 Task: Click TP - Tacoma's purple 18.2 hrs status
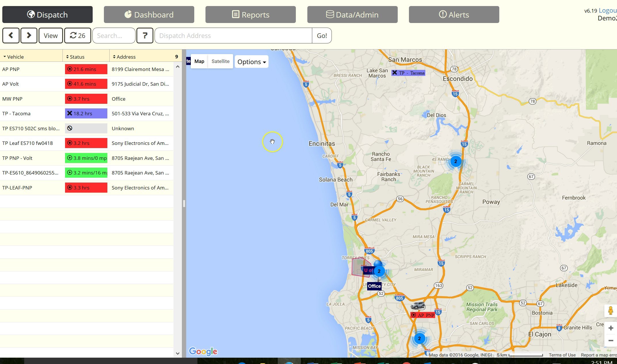tap(86, 114)
